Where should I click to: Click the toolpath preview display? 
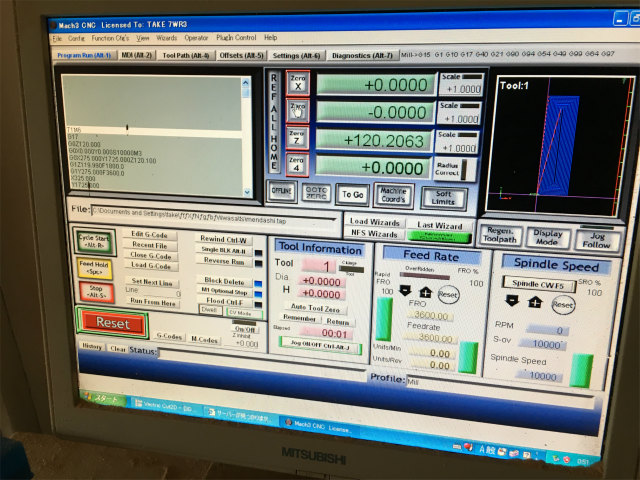(559, 144)
